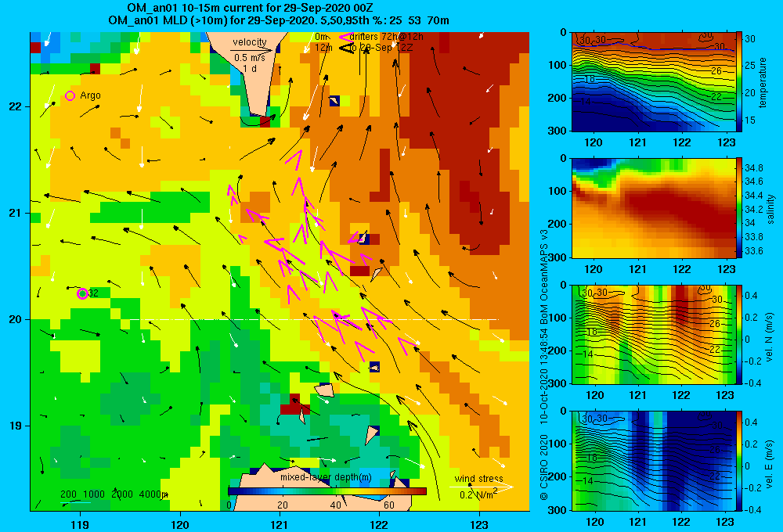Viewport: 783px width, 532px height.
Task: Click the title 'OM_an01 10-15m current for 29-Sep-2020 00Z'
Action: pos(250,8)
